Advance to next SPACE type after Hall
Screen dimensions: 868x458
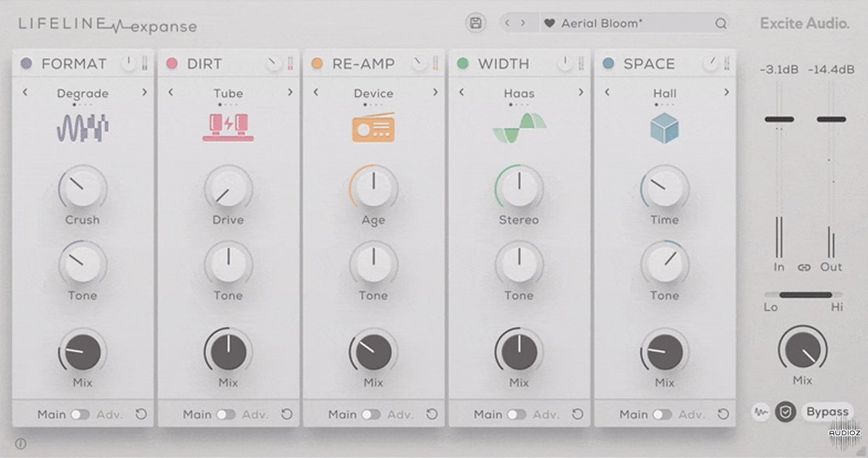click(726, 92)
